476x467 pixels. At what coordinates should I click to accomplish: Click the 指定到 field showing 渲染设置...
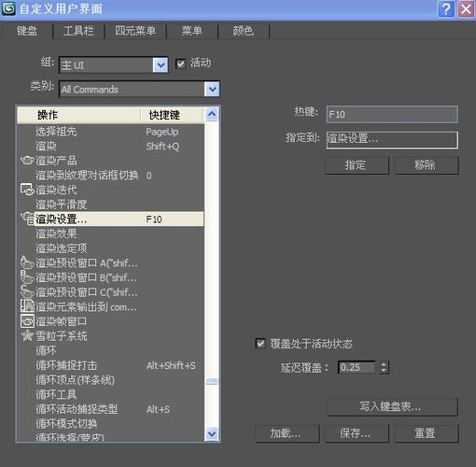392,140
